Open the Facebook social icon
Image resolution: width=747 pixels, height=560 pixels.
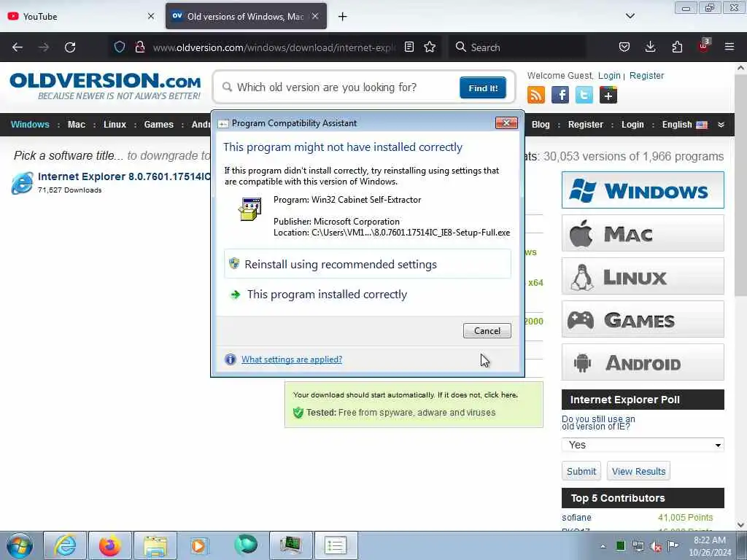560,95
